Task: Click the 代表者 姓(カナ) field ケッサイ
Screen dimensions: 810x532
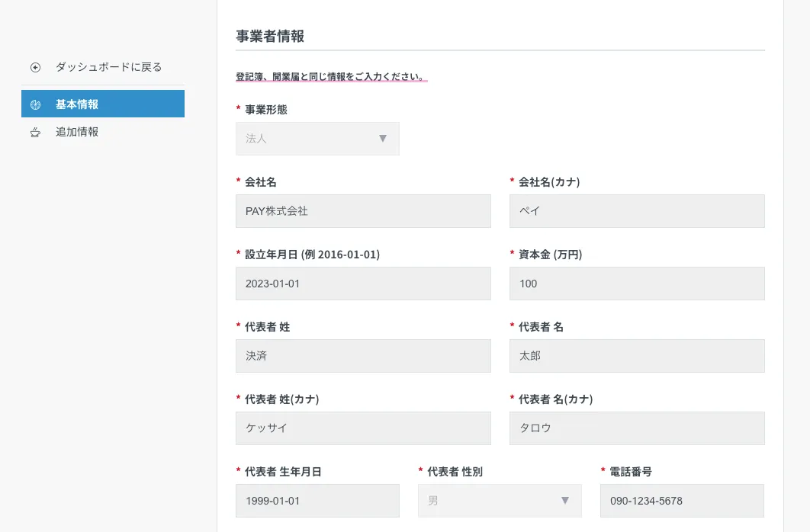Action: pyautogui.click(x=363, y=428)
